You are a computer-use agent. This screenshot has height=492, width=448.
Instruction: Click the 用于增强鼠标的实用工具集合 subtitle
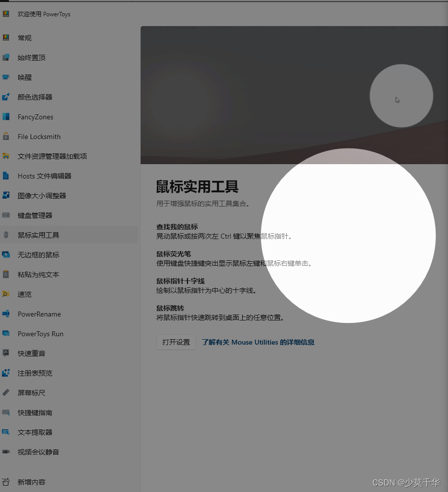click(x=203, y=204)
